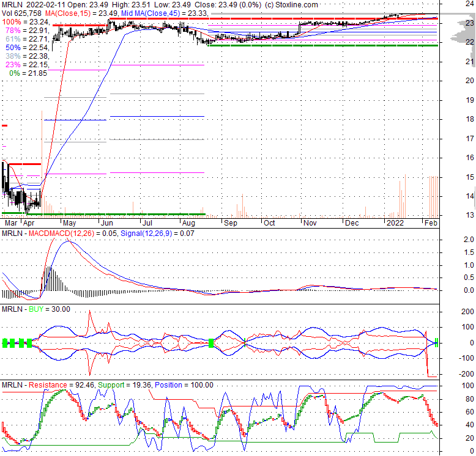Click the 'Jun' month label on time axis
This screenshot has width=476, height=456.
pos(107,223)
